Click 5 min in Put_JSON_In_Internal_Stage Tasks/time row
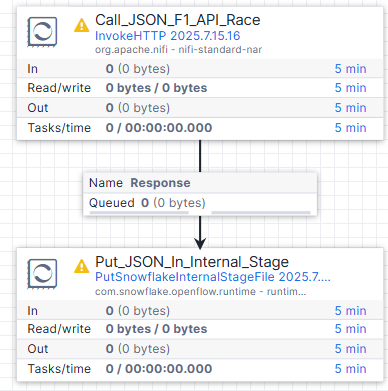 (351, 369)
